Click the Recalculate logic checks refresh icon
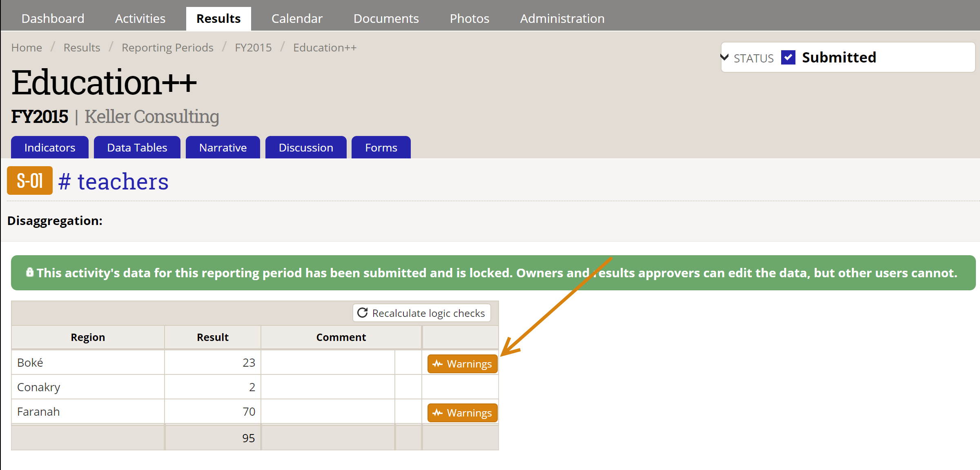The width and height of the screenshot is (980, 470). point(363,313)
